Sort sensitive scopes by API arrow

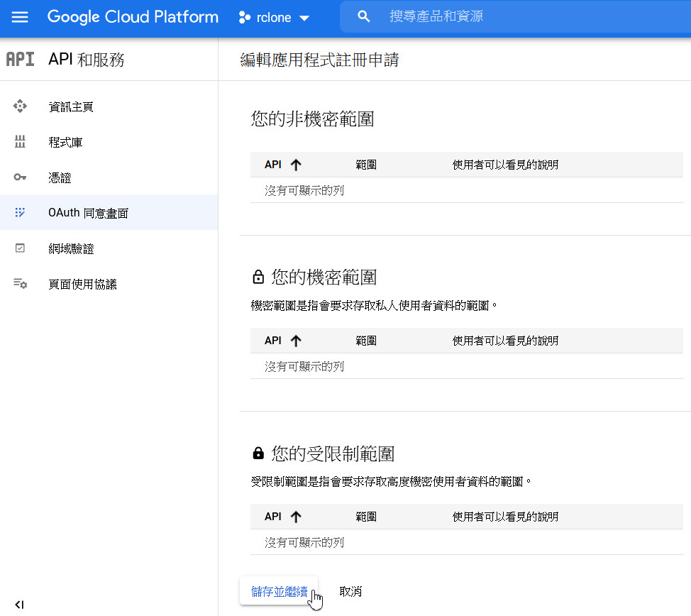pos(296,341)
